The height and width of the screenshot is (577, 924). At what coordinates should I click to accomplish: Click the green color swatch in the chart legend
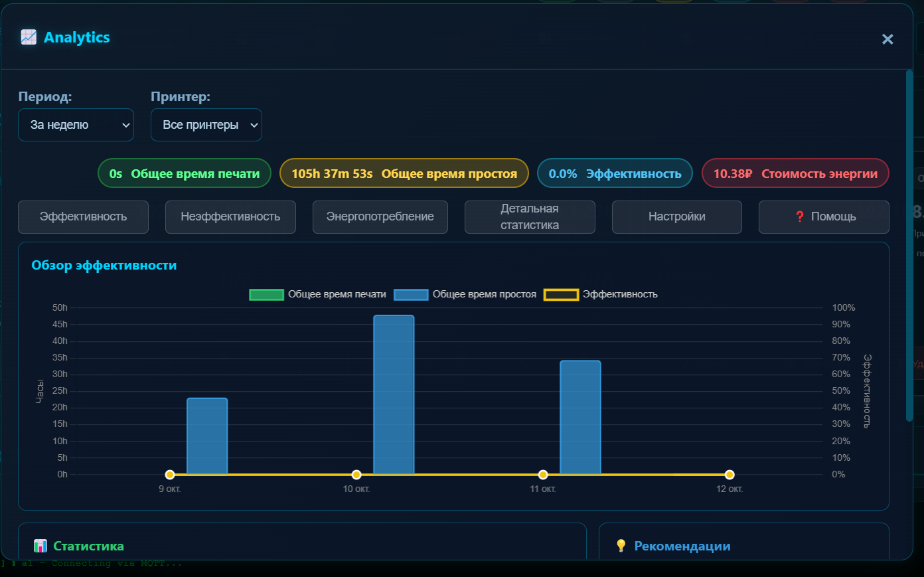pos(267,294)
